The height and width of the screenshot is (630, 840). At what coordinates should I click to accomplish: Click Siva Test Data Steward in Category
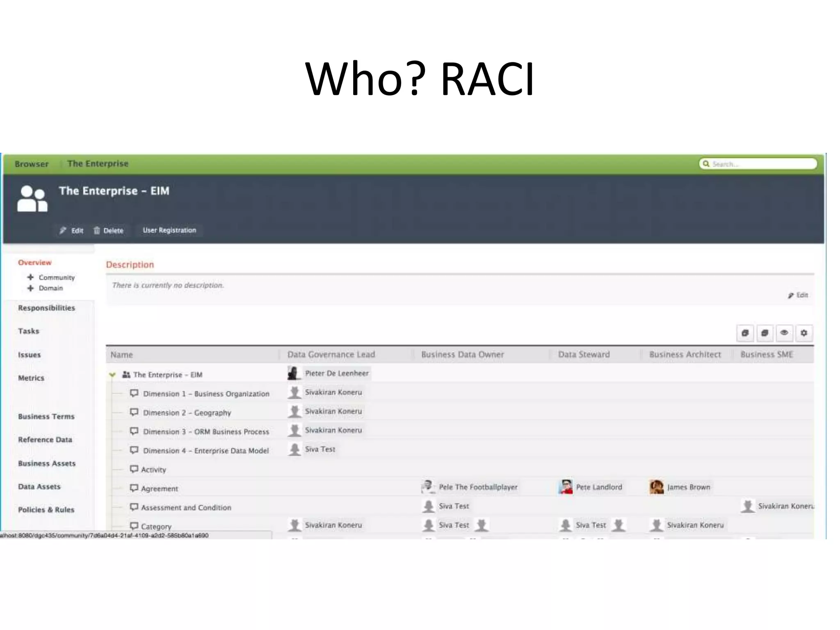[x=591, y=525]
